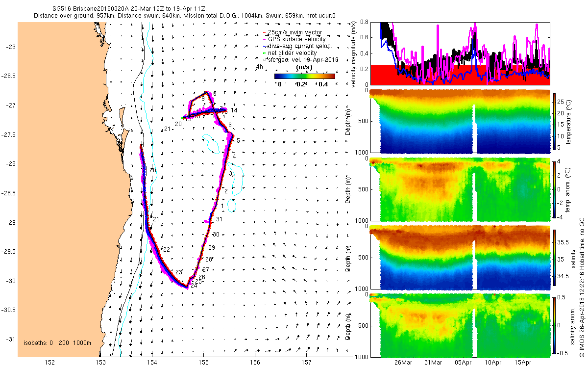Click latitude tick '-29' on the map axis

pyautogui.click(x=11, y=222)
